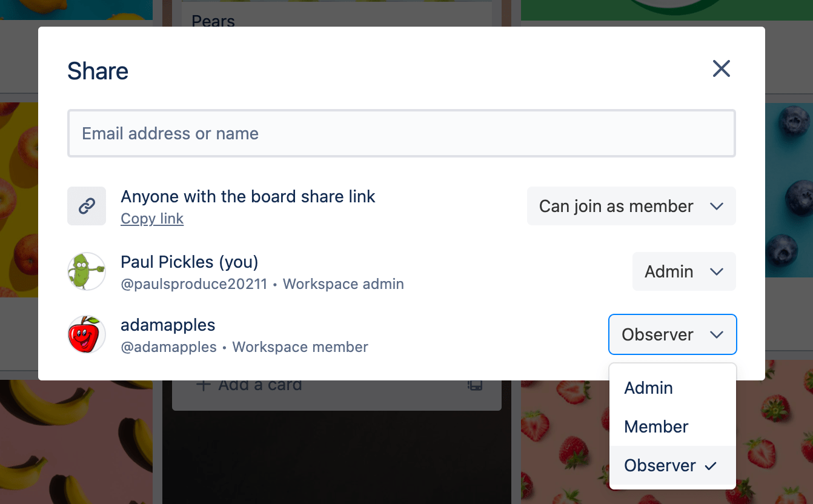This screenshot has height=504, width=813.
Task: Choose Observer in the open role menu
Action: tap(660, 465)
